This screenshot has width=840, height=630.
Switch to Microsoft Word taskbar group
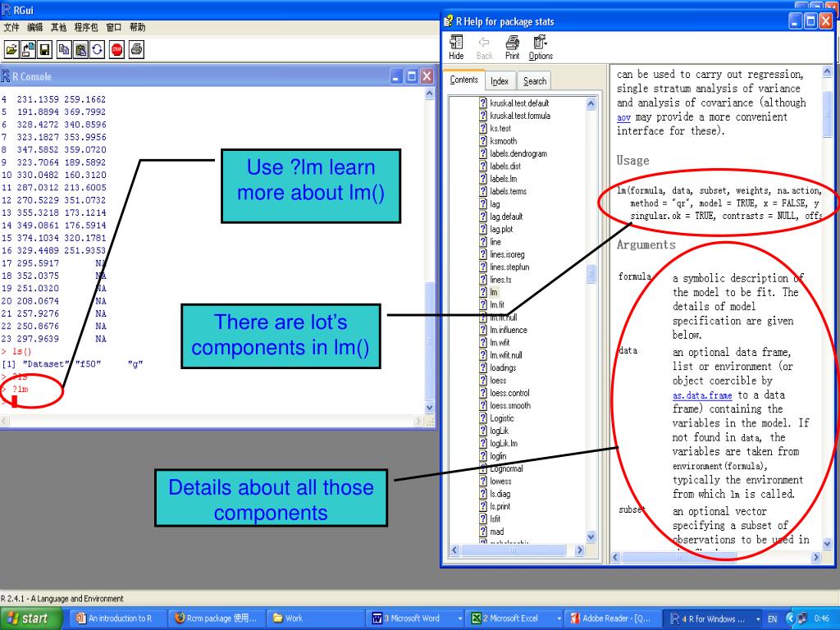point(413,619)
